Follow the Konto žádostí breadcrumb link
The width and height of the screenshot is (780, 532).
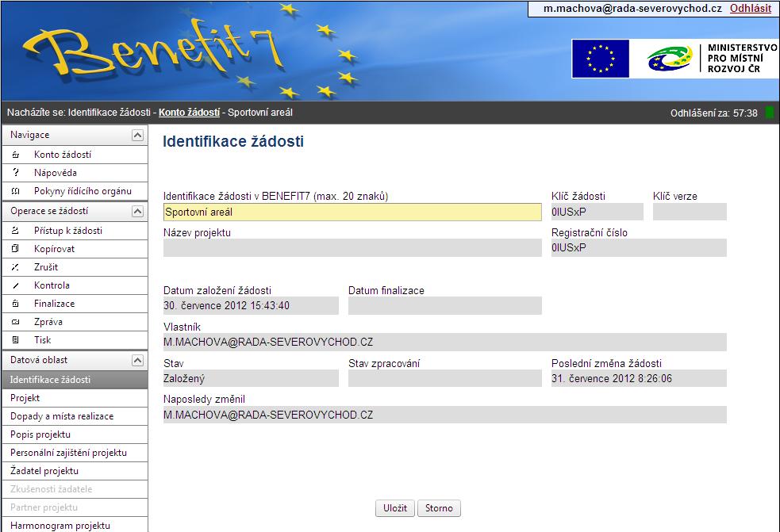click(x=189, y=113)
